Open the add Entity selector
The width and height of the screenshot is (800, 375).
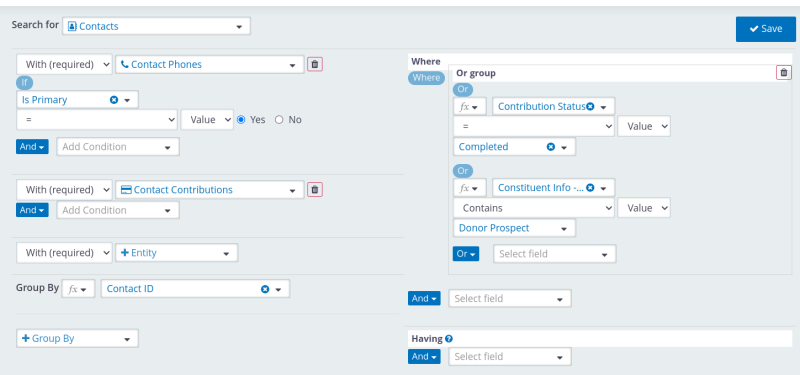(177, 253)
